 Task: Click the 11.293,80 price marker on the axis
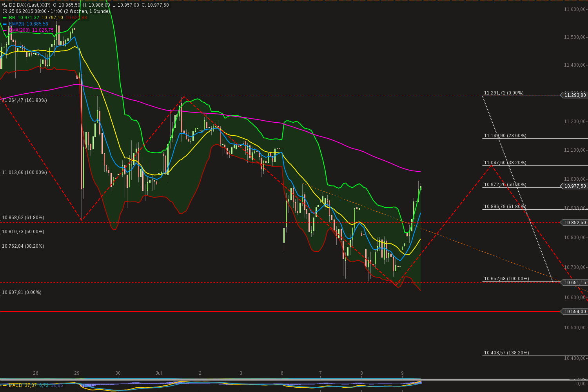[574, 95]
